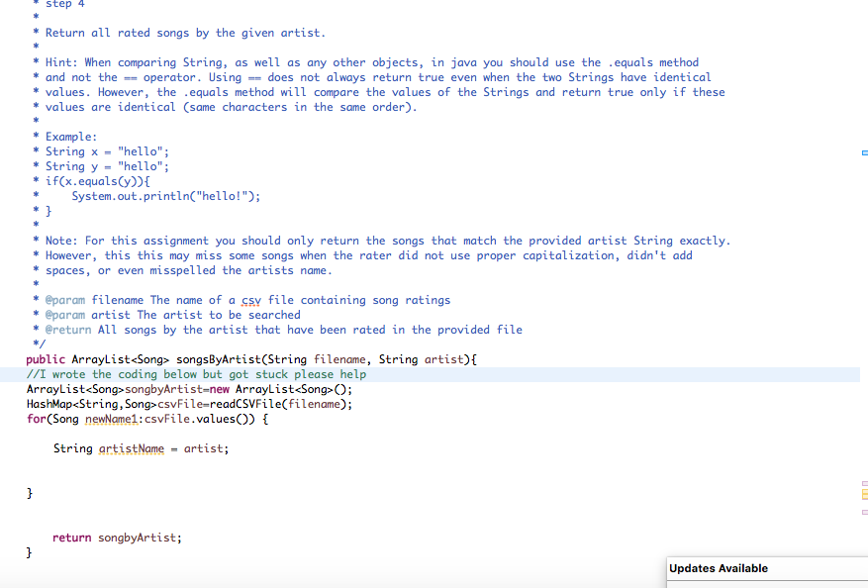Click the lower pink marker in the overview ruler
This screenshot has height=588, width=868.
[863, 512]
